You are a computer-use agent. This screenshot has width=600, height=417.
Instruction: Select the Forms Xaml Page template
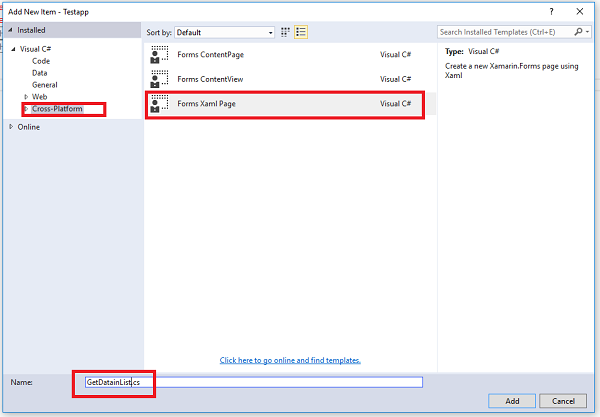click(x=290, y=104)
